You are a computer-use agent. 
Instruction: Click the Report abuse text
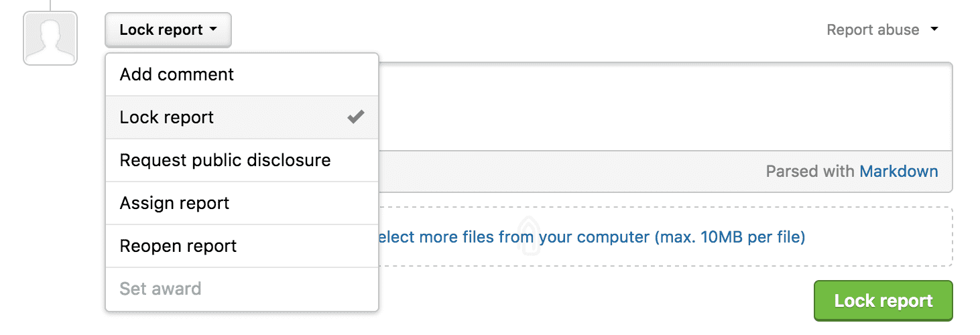(872, 29)
